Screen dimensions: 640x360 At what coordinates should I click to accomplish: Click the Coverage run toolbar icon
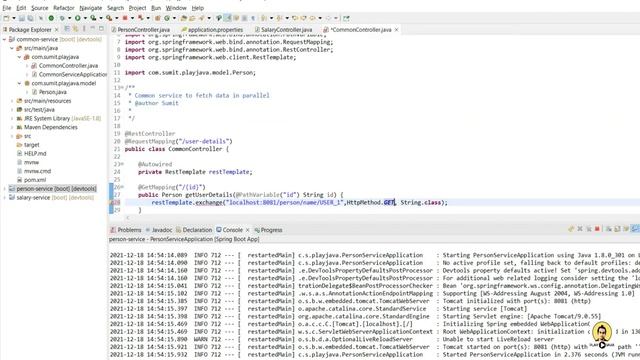pyautogui.click(x=93, y=18)
